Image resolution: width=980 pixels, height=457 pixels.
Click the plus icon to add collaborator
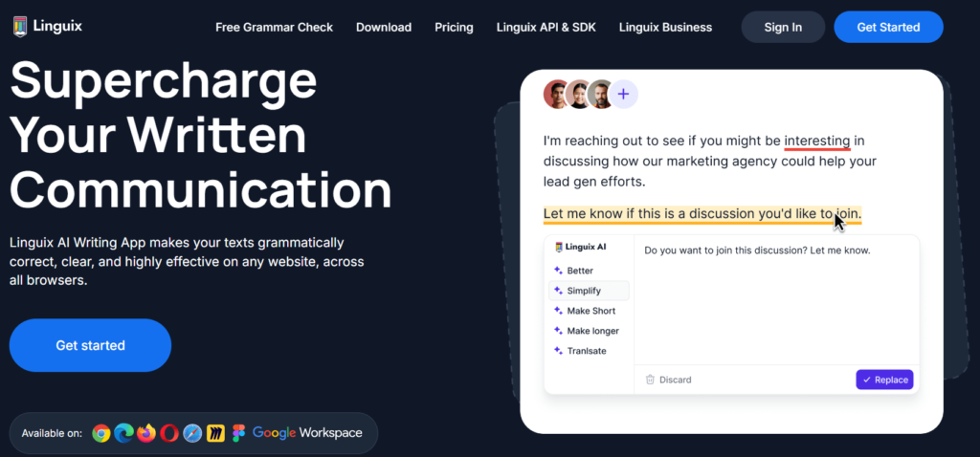[x=624, y=94]
